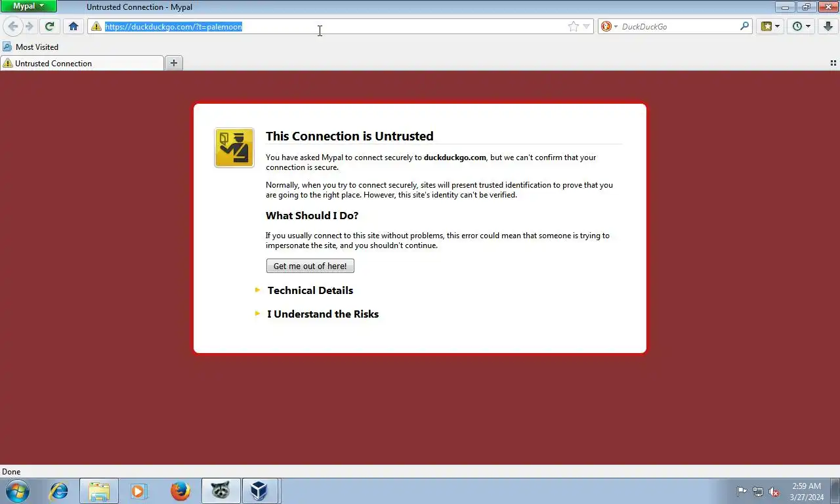Click the What Should I Do? heading
This screenshot has height=504, width=840.
click(312, 215)
